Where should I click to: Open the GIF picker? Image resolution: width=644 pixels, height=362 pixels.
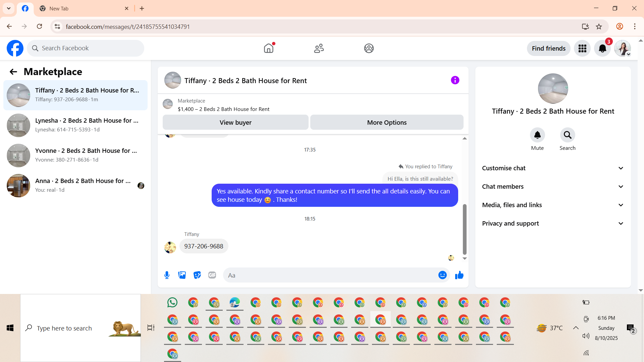212,275
